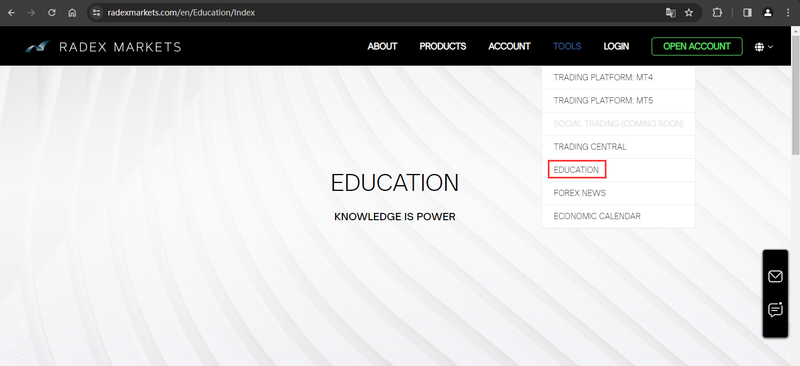The image size is (800, 366).
Task: Open the Chrome three-dot menu
Action: [788, 13]
